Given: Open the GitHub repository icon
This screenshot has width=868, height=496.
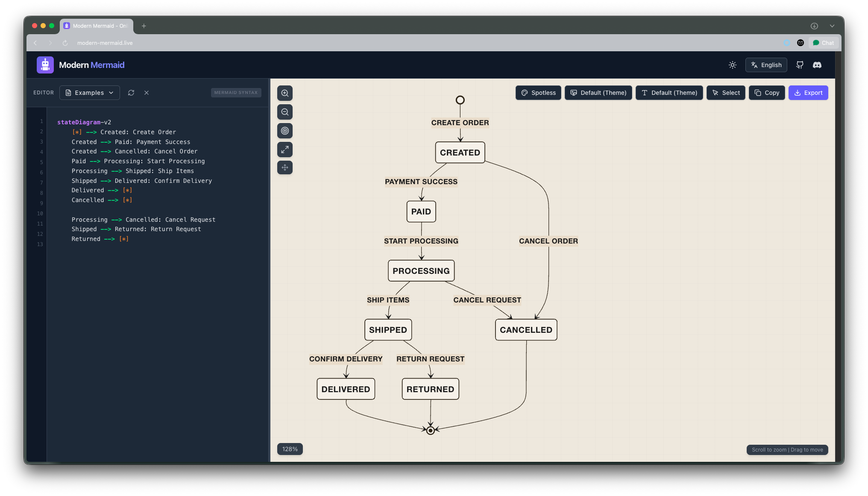Looking at the screenshot, I should [800, 65].
